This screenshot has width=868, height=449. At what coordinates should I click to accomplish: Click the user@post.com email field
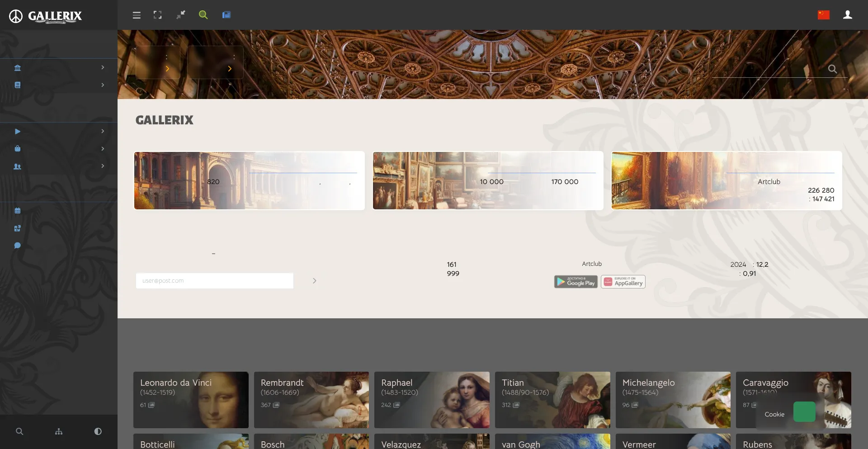[x=215, y=281]
